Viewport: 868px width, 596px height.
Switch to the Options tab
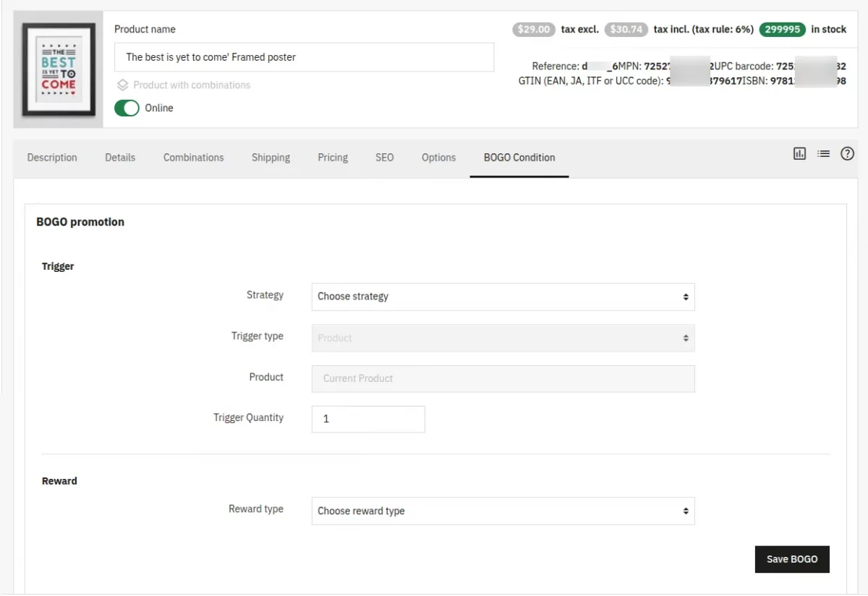coord(439,158)
